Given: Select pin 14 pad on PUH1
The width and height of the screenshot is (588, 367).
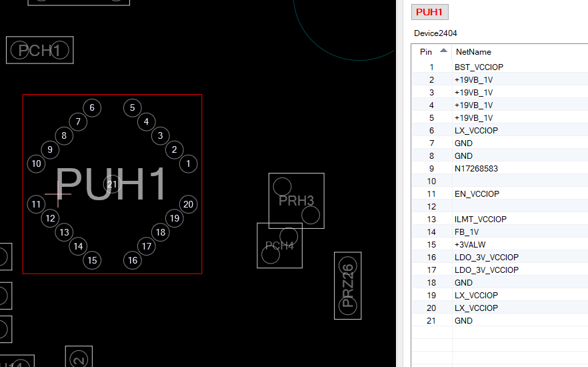Looking at the screenshot, I should (x=78, y=246).
